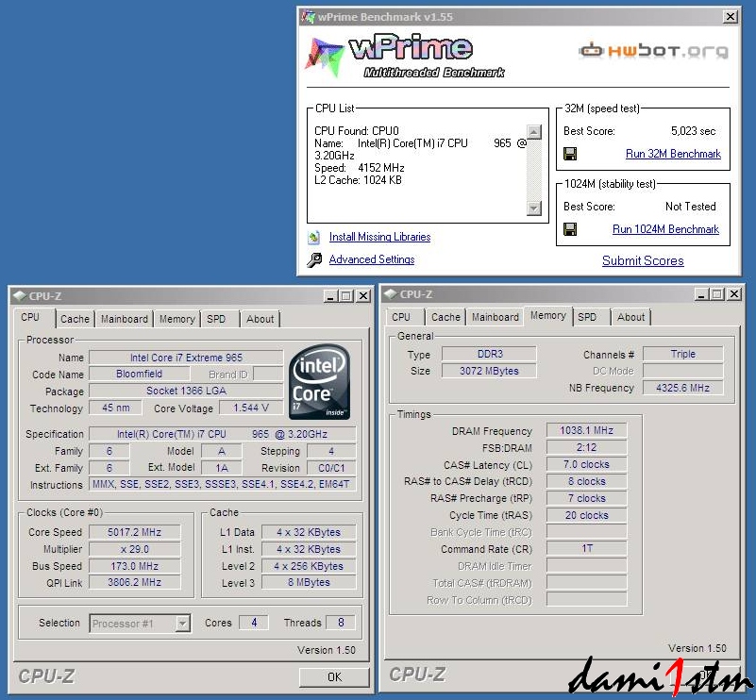756x700 pixels.
Task: Click the wPrime logo graphic
Action: (x=405, y=56)
